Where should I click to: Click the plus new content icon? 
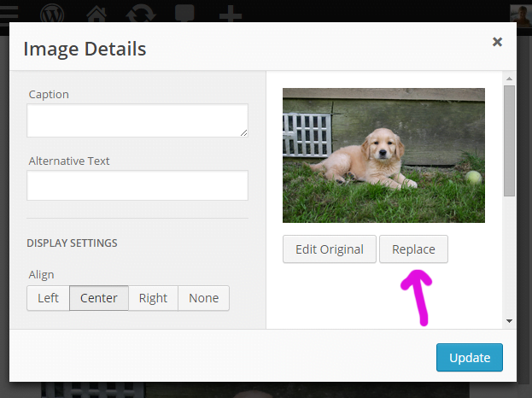point(231,15)
